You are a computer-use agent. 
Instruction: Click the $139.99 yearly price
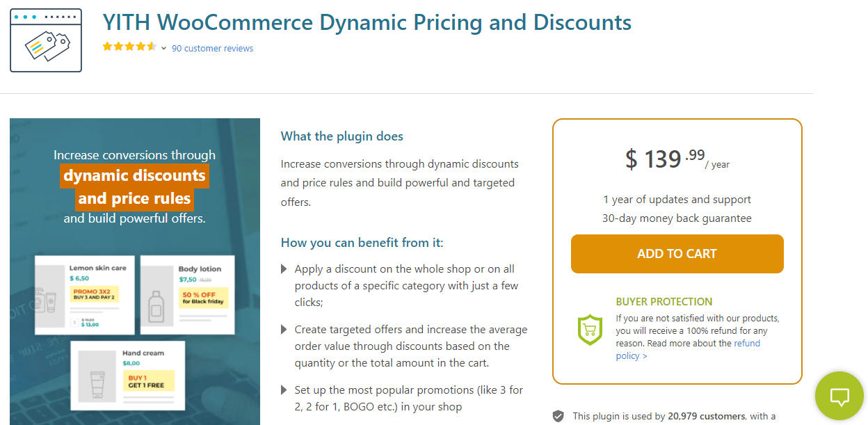[676, 159]
